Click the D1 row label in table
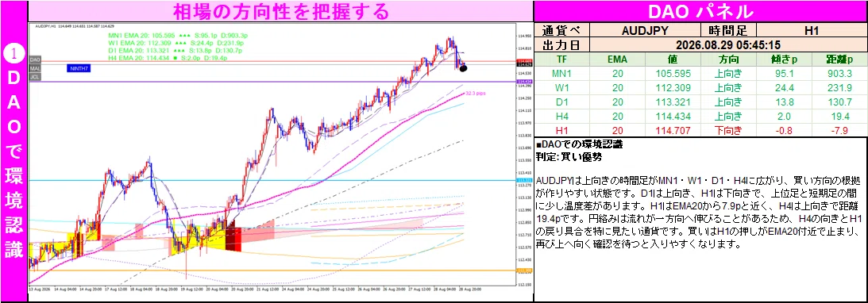 [x=562, y=102]
